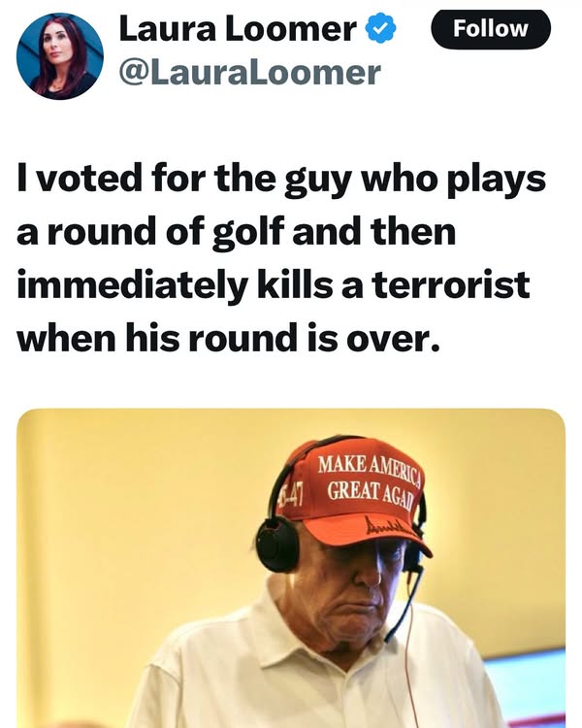Viewport: 582px width, 728px height.
Task: Click the headphone ear cup in the photo
Action: point(279,544)
